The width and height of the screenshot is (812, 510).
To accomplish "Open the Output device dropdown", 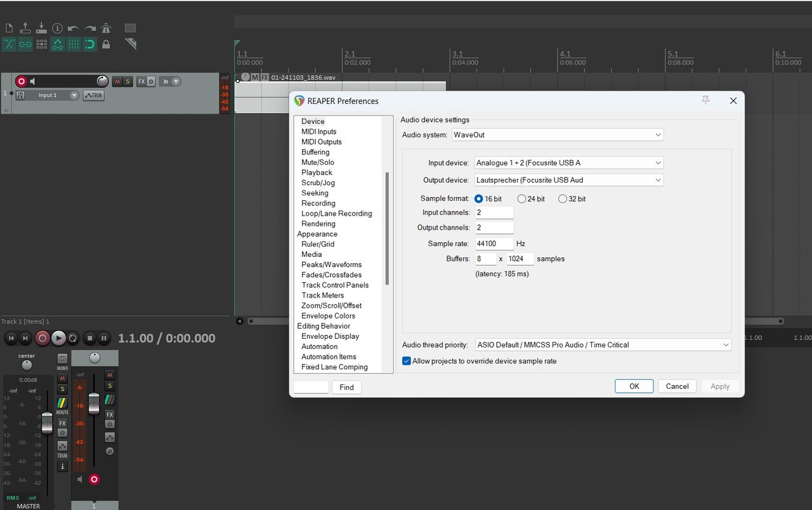I will (x=569, y=180).
